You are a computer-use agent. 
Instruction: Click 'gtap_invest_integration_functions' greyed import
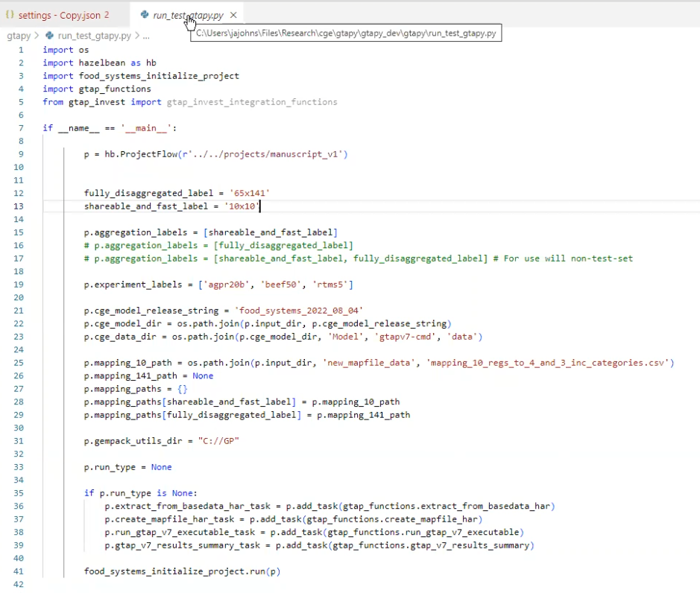[x=252, y=102]
